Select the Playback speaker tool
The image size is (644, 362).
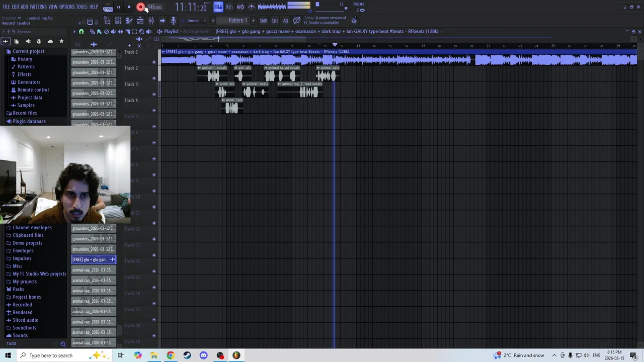coord(148,32)
